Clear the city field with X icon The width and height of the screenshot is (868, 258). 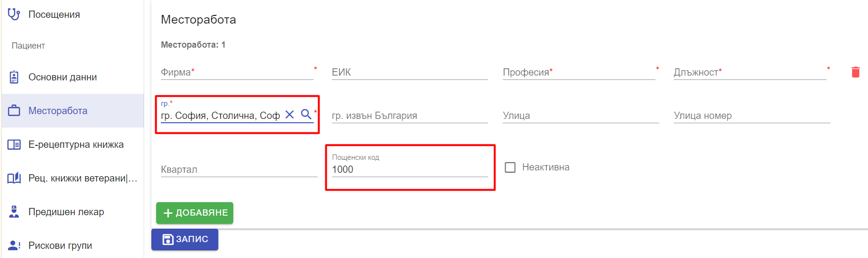tap(290, 115)
